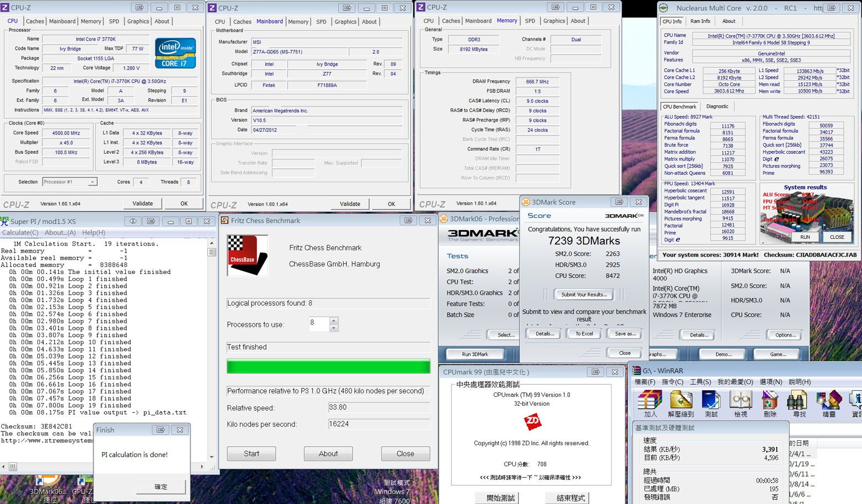The height and width of the screenshot is (504, 862).
Task: Open WinRAR 指令(C) menu
Action: pos(673,382)
